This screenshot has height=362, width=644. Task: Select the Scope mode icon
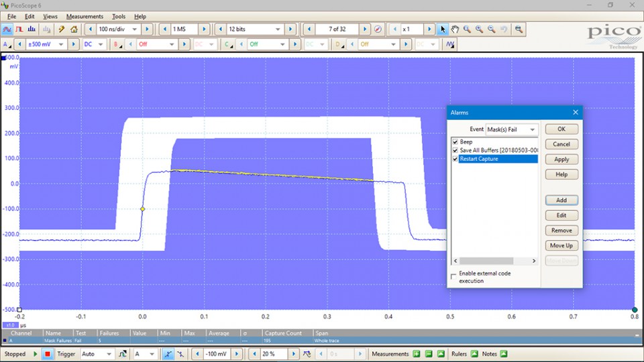point(7,29)
